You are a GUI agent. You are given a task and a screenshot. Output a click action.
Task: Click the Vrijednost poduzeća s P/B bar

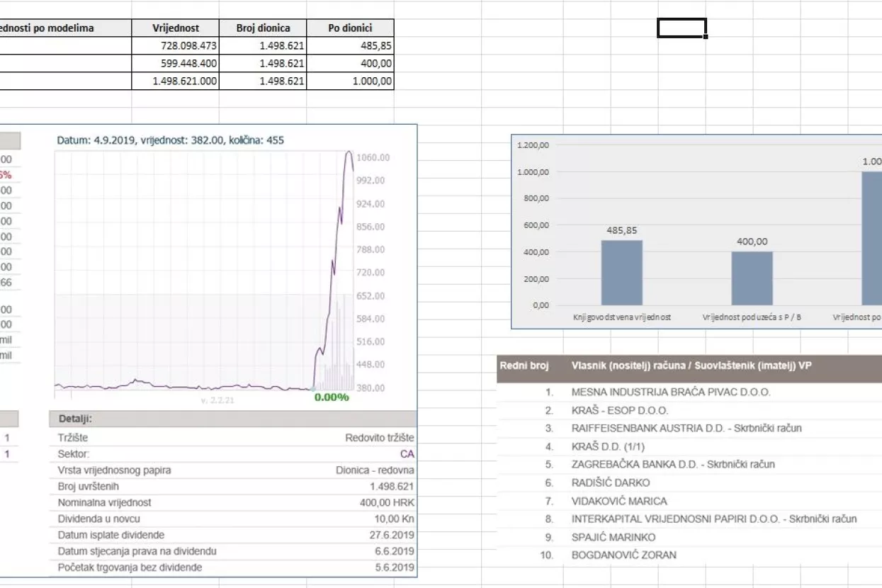click(x=752, y=278)
